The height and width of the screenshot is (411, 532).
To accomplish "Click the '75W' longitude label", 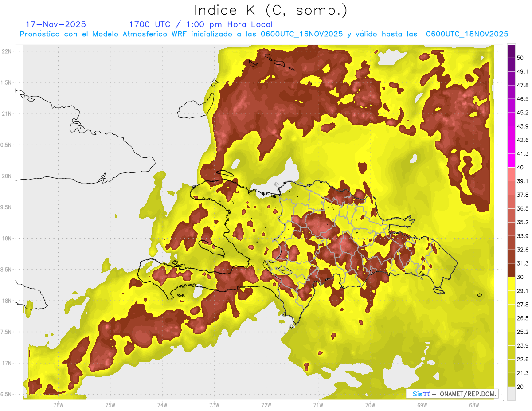I will (x=110, y=405).
